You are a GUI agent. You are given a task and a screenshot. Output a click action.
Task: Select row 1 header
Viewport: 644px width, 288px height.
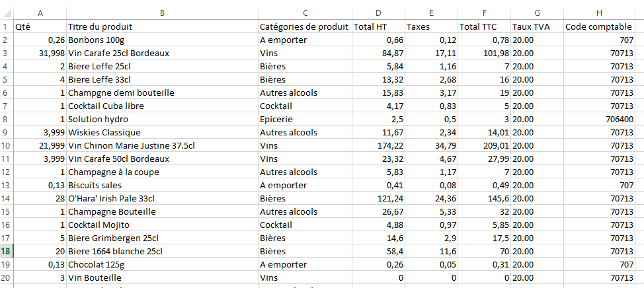(6, 26)
